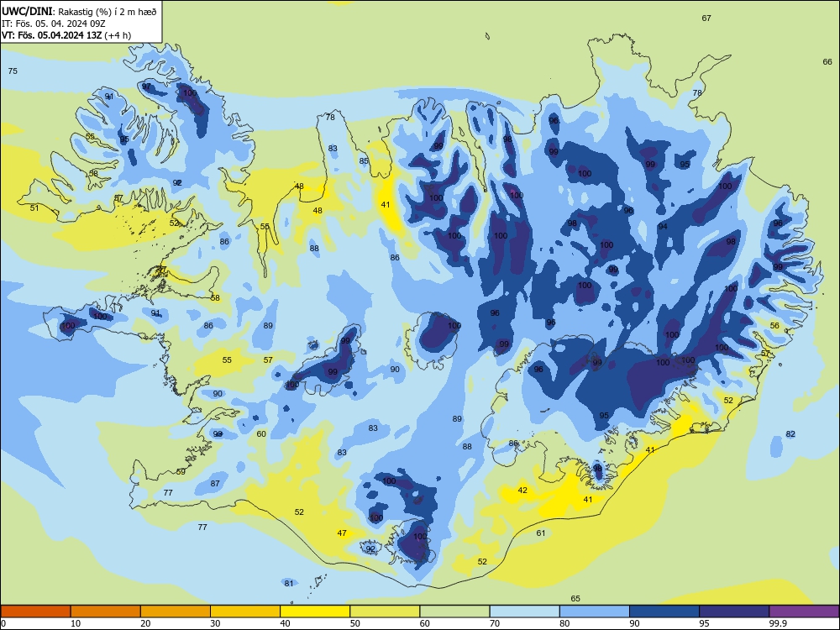Click the '51' humidity value in the Westfjords
840x630 pixels.
(34, 207)
